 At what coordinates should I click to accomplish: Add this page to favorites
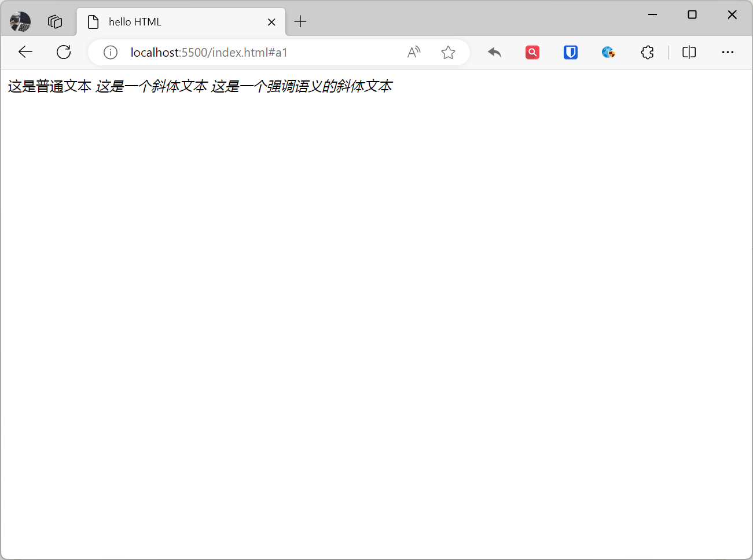point(448,52)
